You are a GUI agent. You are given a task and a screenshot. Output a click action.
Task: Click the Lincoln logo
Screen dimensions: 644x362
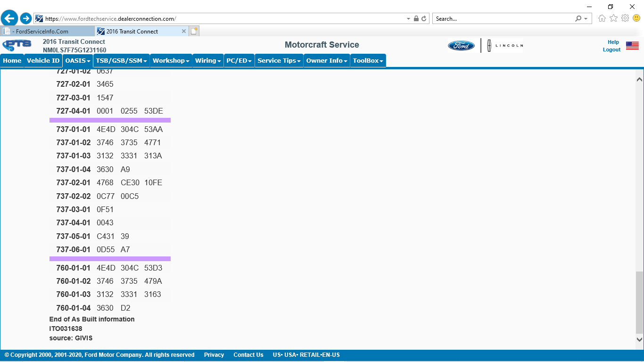(x=504, y=46)
